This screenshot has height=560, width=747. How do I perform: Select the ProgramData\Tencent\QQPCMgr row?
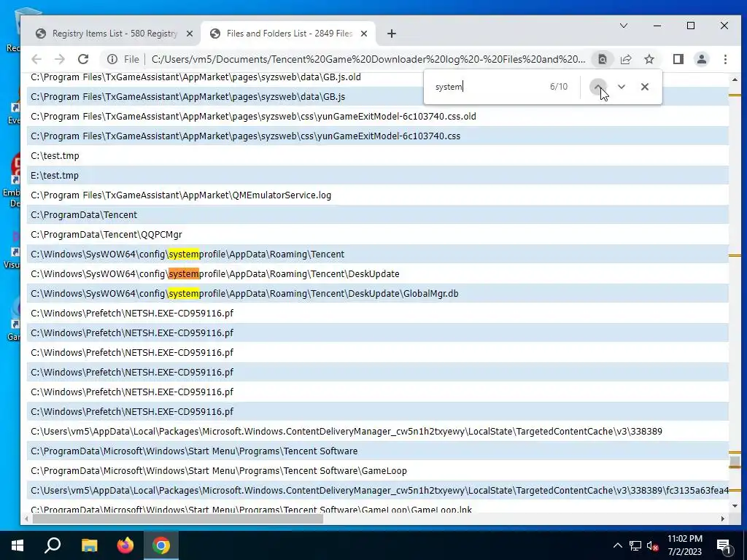click(x=378, y=234)
